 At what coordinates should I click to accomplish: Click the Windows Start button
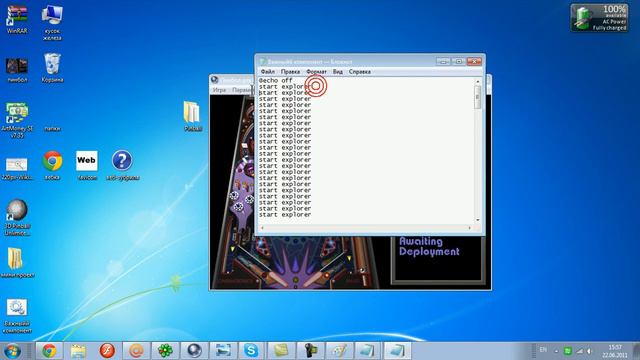[12, 351]
